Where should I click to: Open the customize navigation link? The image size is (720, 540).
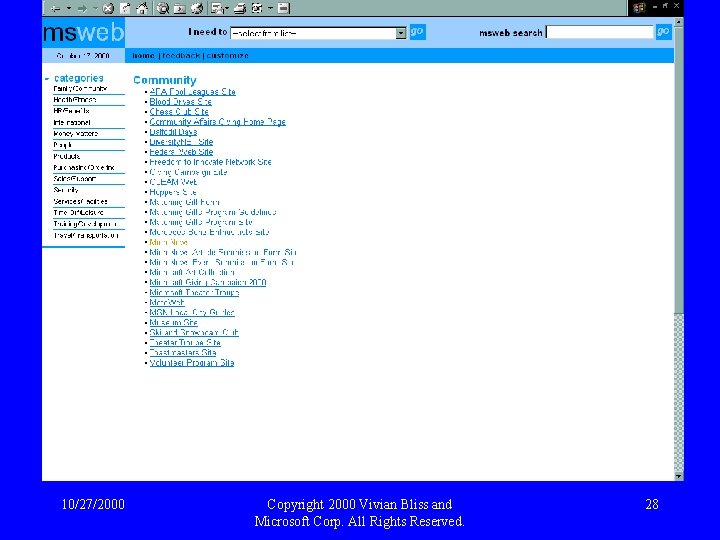(x=227, y=56)
